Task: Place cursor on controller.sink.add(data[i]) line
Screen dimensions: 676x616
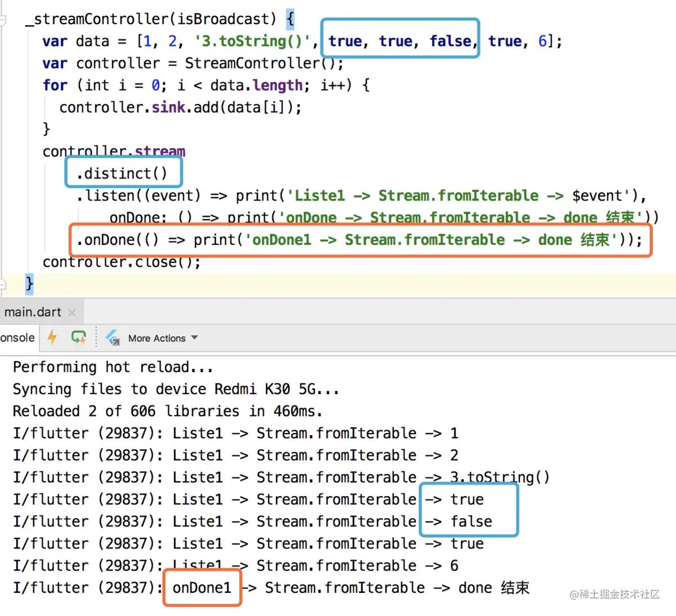Action: point(180,107)
